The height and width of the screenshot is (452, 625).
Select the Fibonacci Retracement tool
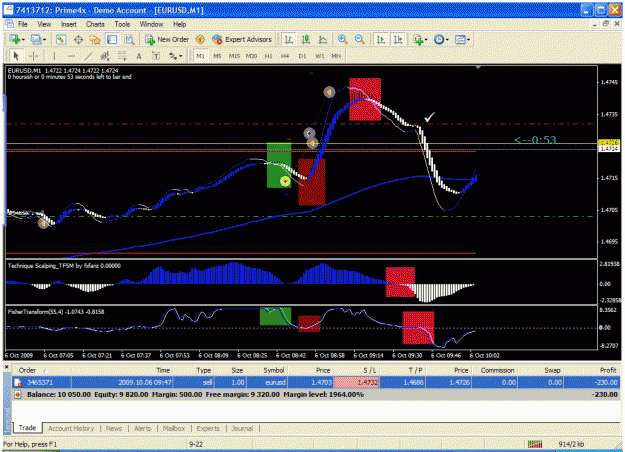click(122, 56)
